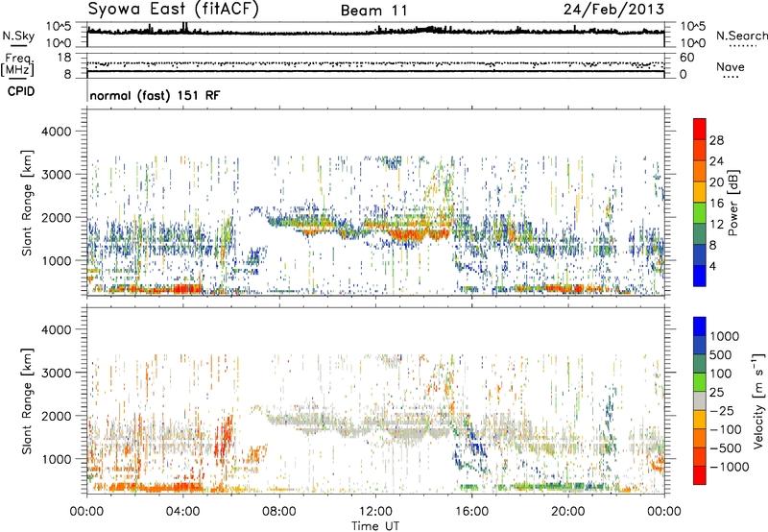
Task: Click the velocity colorbar tick '-25'
Action: coord(724,410)
